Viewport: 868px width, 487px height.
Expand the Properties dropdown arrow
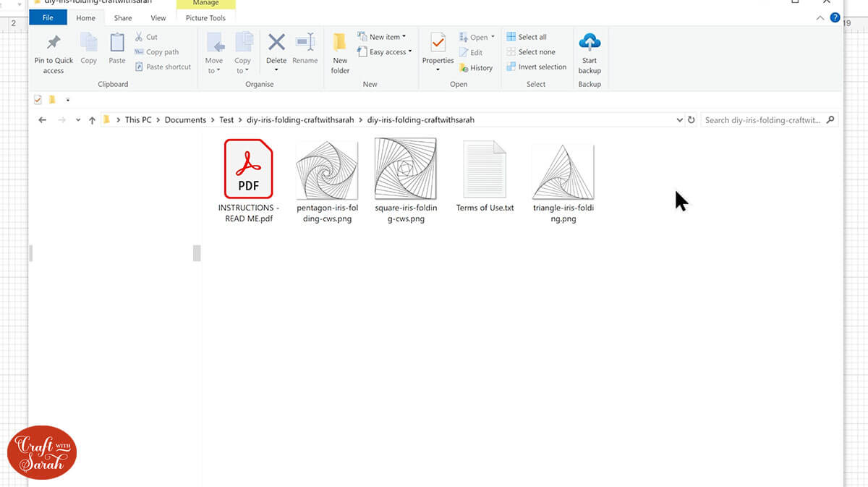point(438,70)
